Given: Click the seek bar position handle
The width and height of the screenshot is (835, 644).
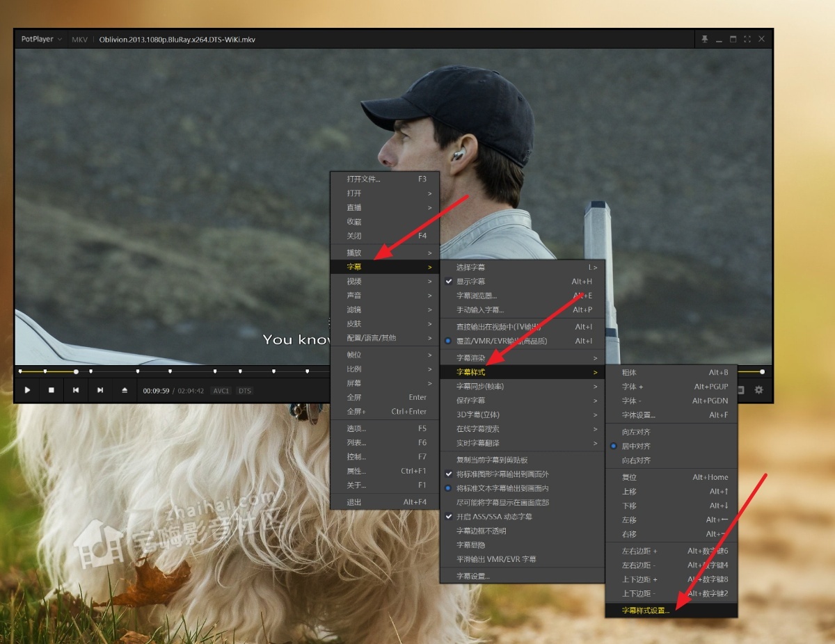Looking at the screenshot, I should pyautogui.click(x=76, y=371).
